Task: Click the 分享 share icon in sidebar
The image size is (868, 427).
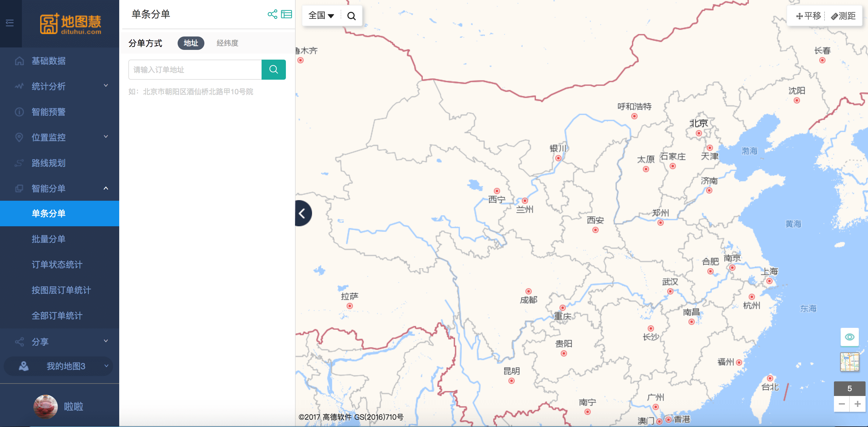Action: click(x=19, y=342)
